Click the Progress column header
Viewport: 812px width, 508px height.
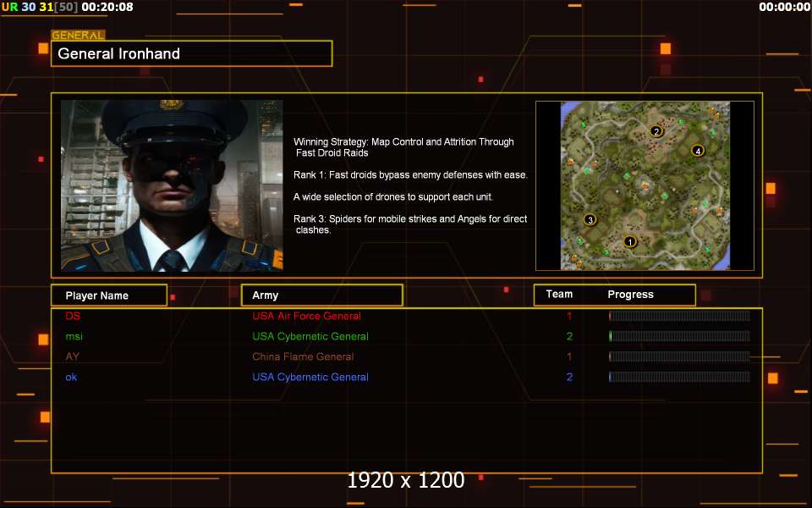(x=630, y=295)
